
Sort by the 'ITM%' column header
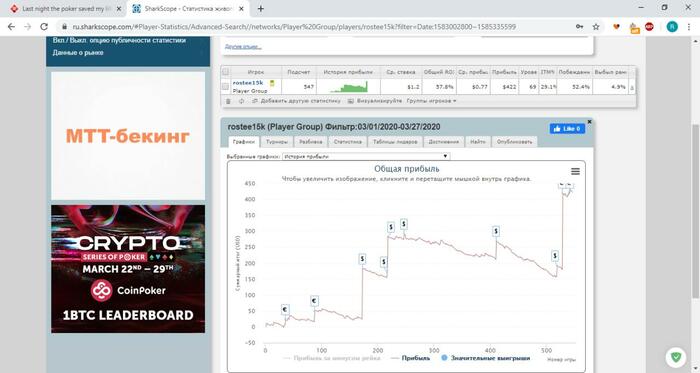[547, 72]
